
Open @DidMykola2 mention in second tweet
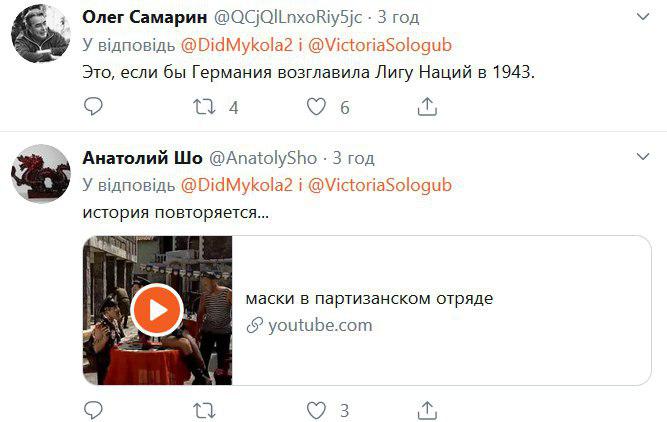pos(237,185)
